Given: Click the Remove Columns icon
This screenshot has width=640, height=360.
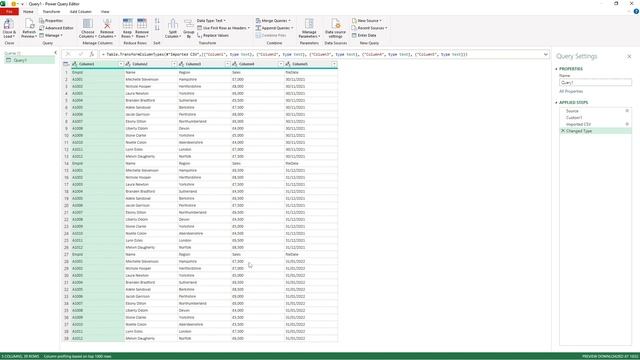Looking at the screenshot, I should pyautogui.click(x=107, y=24).
